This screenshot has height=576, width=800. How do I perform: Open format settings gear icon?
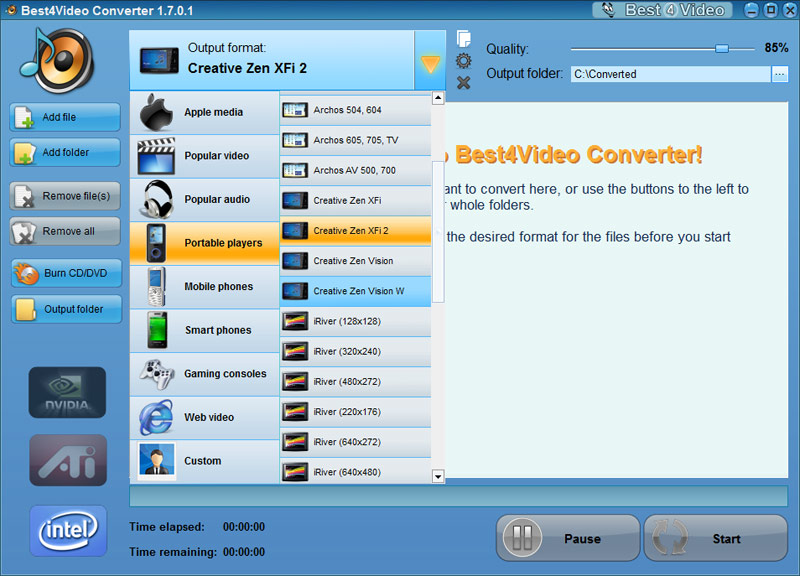(x=463, y=61)
